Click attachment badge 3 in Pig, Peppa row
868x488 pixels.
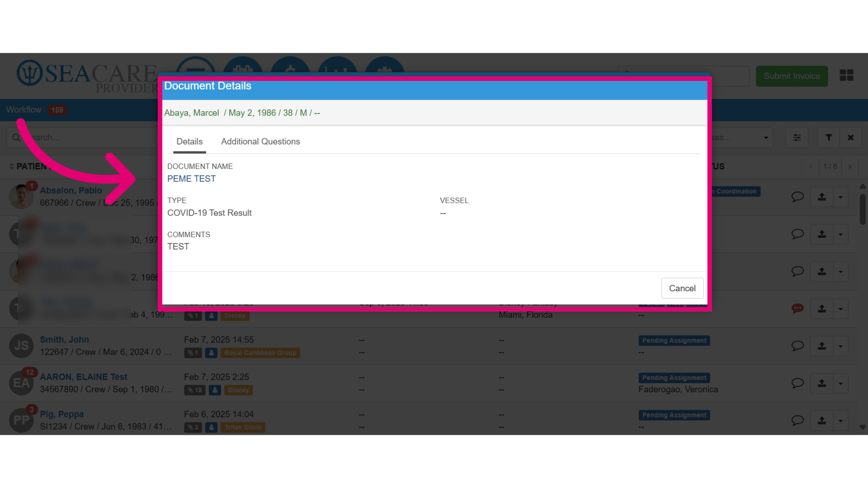click(193, 427)
